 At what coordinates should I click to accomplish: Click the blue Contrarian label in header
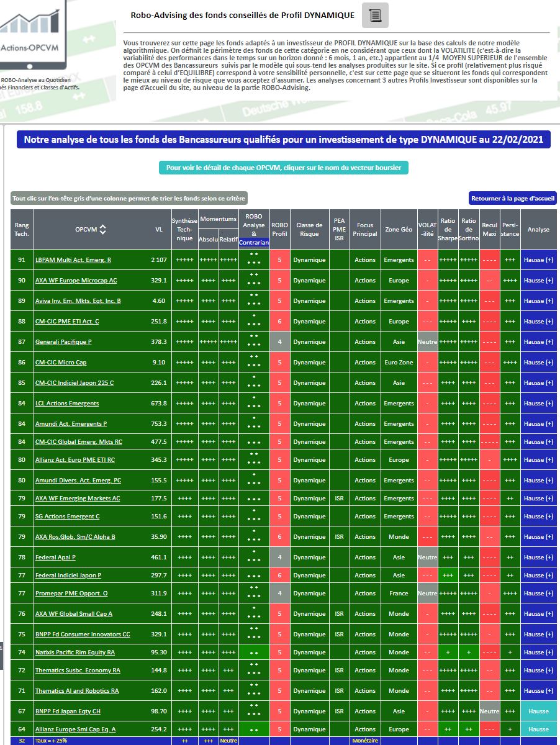coord(254,243)
